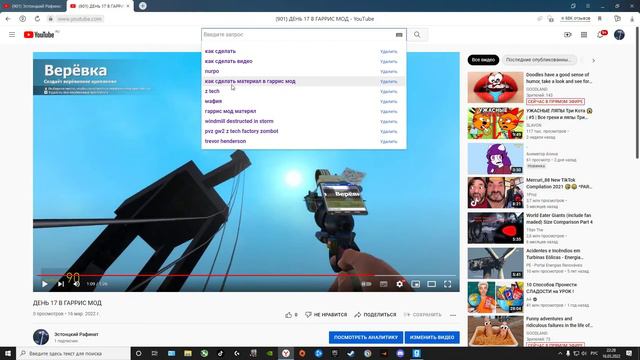Open the Эстонский Рафинат channel name link
The image size is (640, 360).
[76, 334]
